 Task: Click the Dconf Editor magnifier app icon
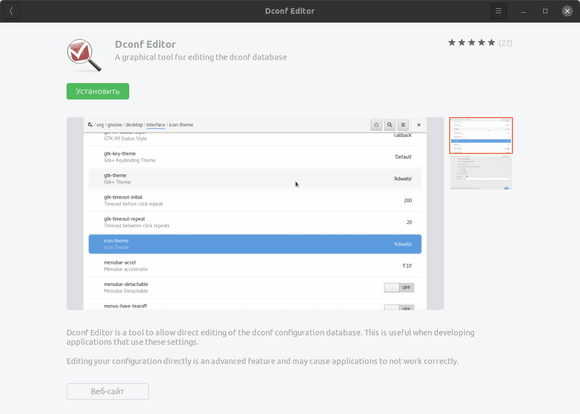click(84, 55)
